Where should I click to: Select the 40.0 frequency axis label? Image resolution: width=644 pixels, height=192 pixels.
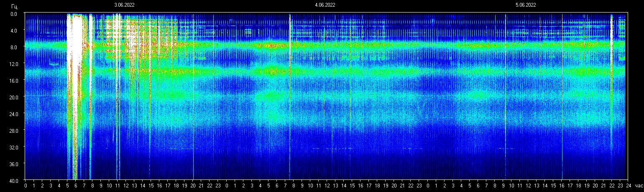(13, 180)
